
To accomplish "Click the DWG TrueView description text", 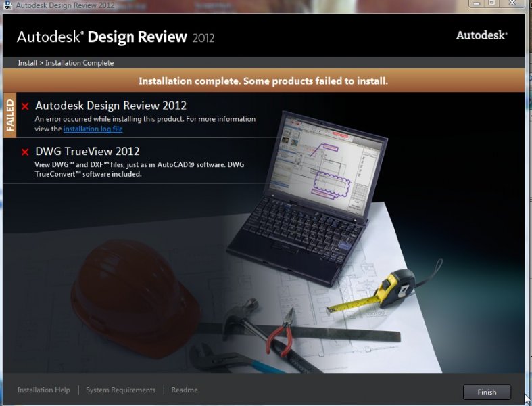I will pyautogui.click(x=139, y=169).
